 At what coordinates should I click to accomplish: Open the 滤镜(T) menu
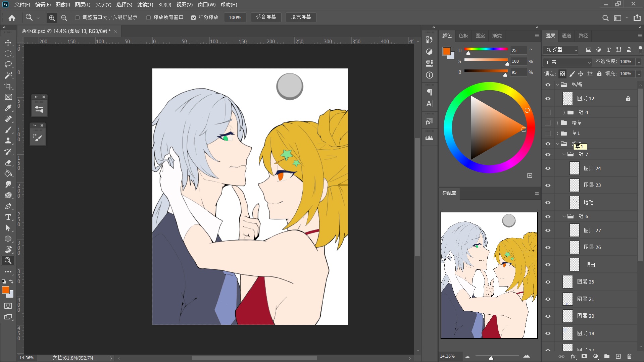pyautogui.click(x=145, y=5)
